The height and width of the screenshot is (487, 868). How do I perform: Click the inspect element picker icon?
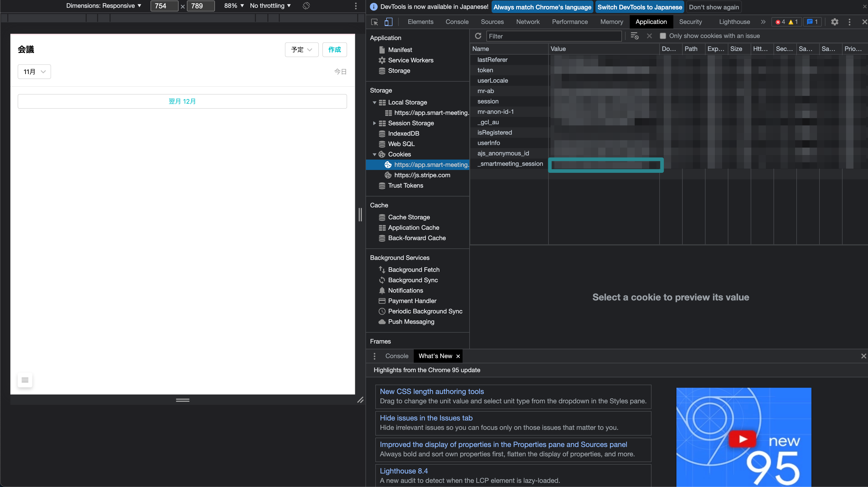coord(374,22)
